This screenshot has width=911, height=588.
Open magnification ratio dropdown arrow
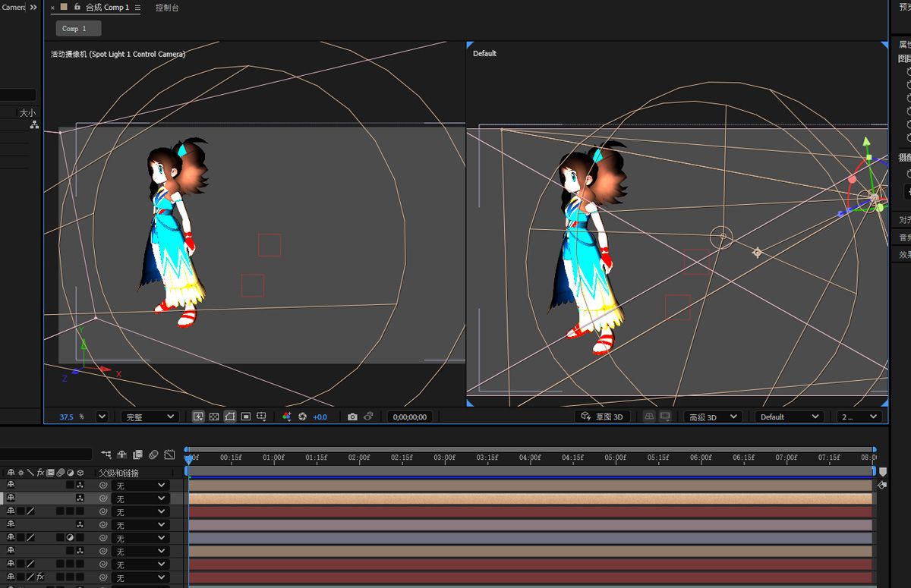pyautogui.click(x=102, y=417)
